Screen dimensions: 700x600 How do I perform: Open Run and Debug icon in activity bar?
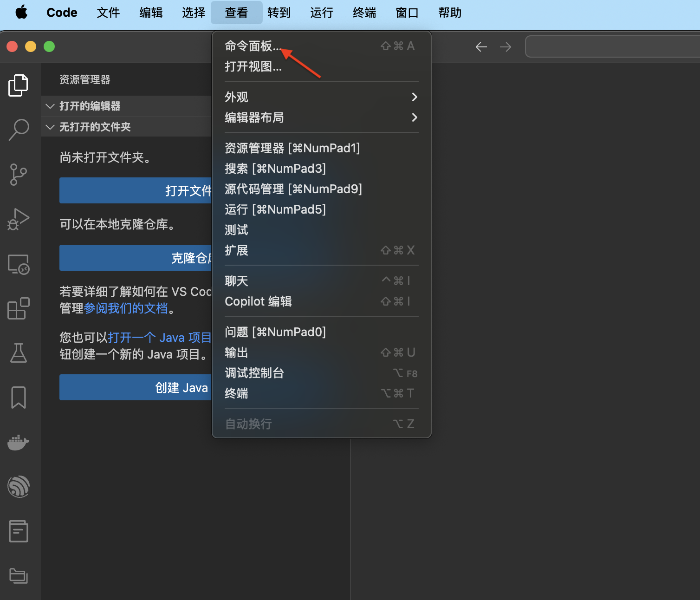tap(19, 219)
